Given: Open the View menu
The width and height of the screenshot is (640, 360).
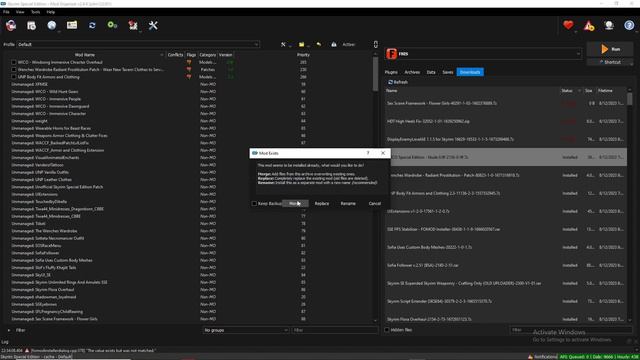Looking at the screenshot, I should [x=20, y=12].
